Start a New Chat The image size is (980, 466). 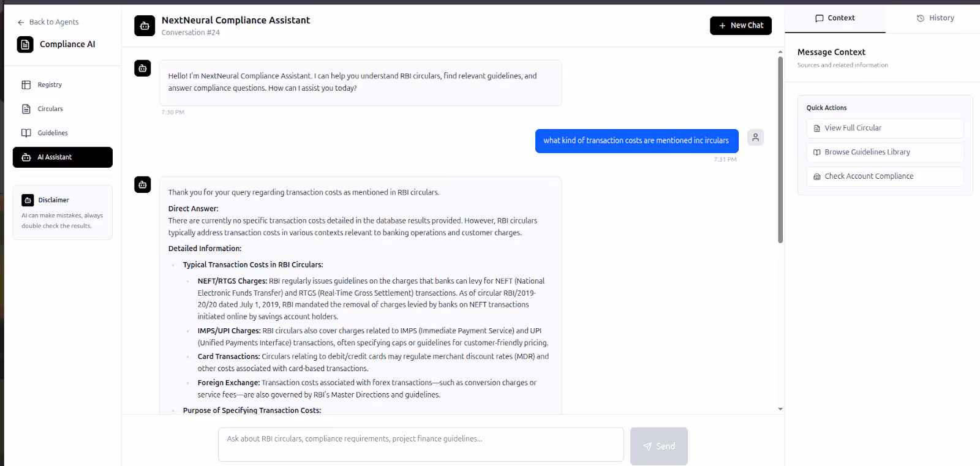(741, 26)
